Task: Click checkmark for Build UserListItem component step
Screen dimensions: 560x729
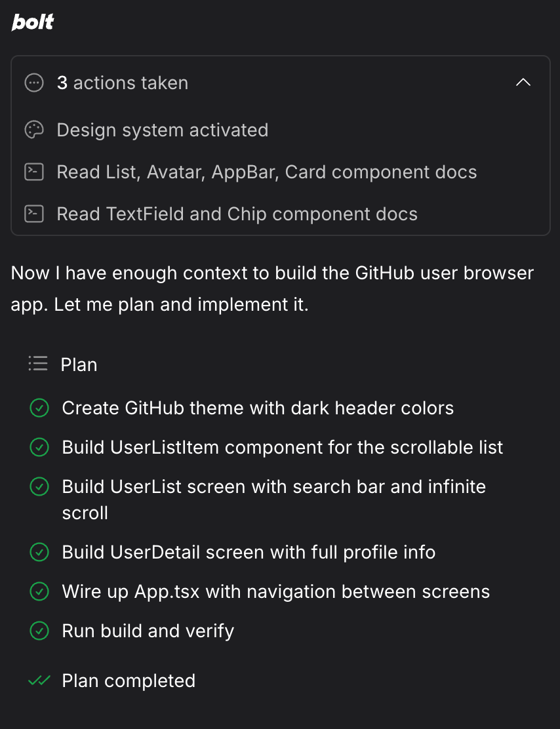Action: click(x=39, y=447)
